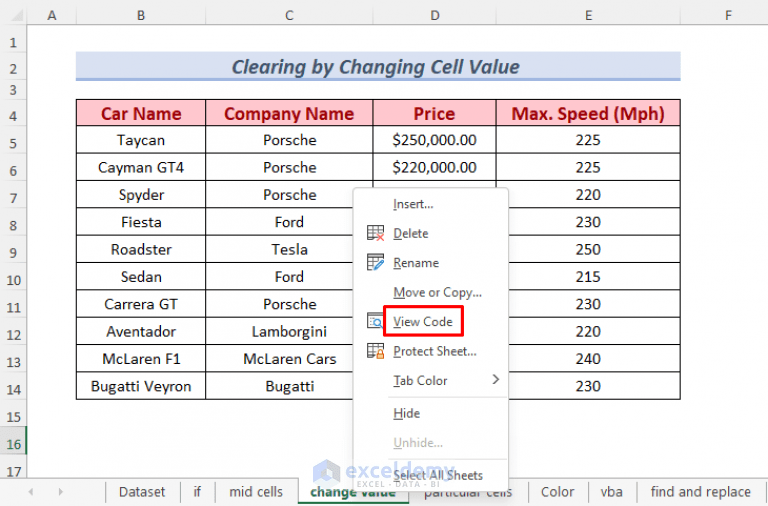768x506 pixels.
Task: Click the 250 max speed cell
Action: (x=588, y=250)
